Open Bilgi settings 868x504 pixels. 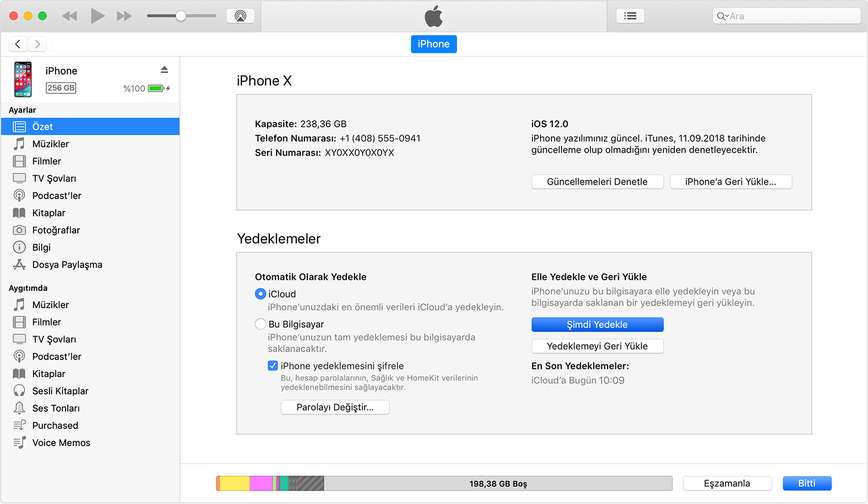pos(90,247)
